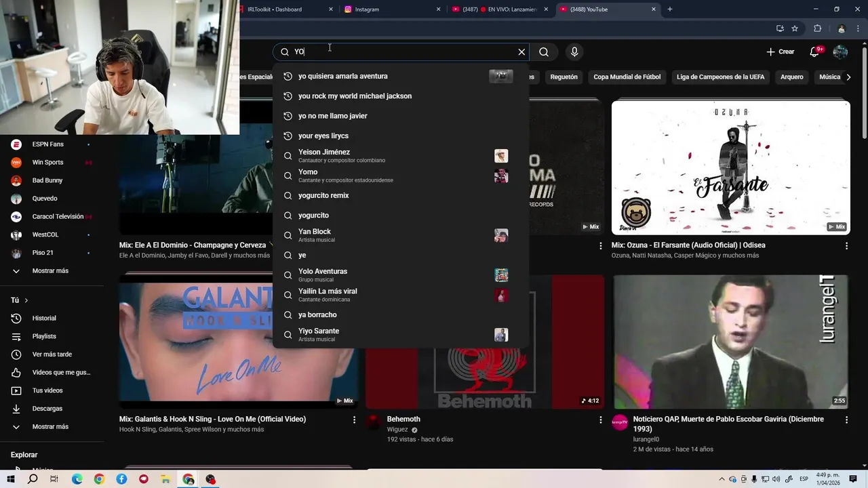Choose Yomo artist suggestion
Image resolution: width=868 pixels, height=488 pixels.
coord(400,176)
